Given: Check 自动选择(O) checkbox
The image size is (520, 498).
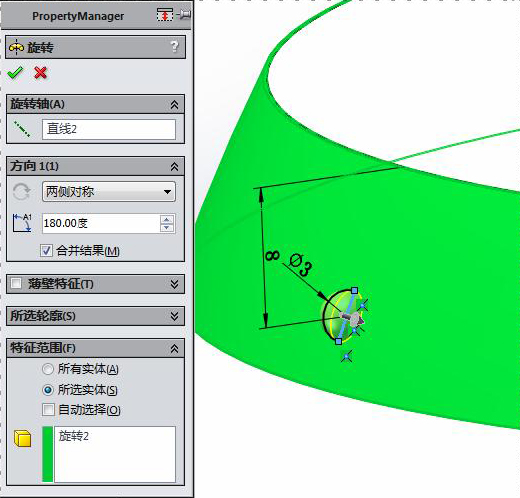Looking at the screenshot, I should [48, 409].
